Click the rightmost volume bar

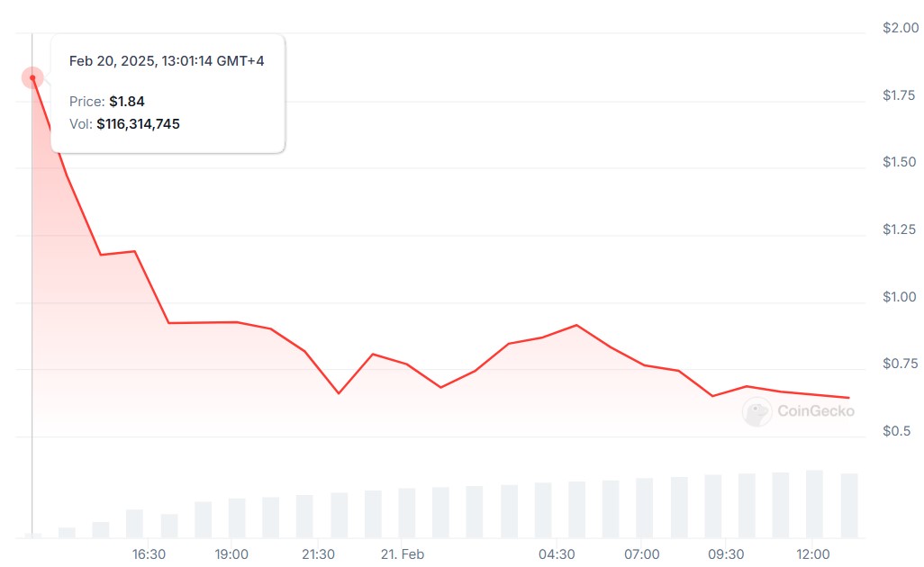click(848, 506)
